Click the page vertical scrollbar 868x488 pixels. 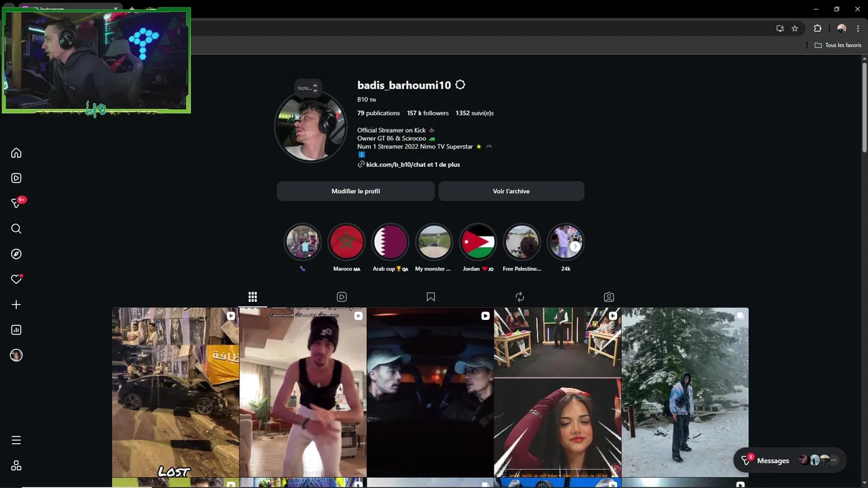[x=865, y=107]
